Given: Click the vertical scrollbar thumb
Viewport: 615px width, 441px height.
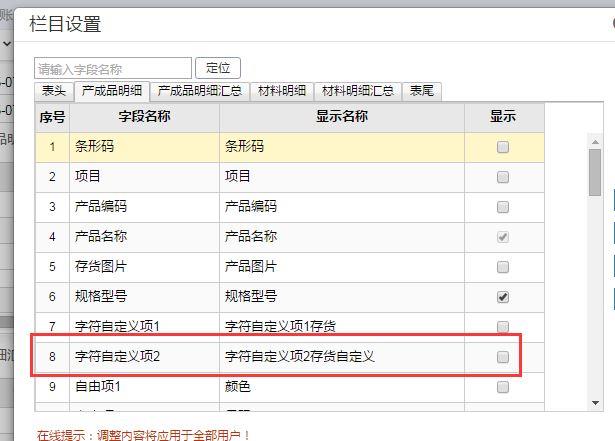Looking at the screenshot, I should click(595, 172).
